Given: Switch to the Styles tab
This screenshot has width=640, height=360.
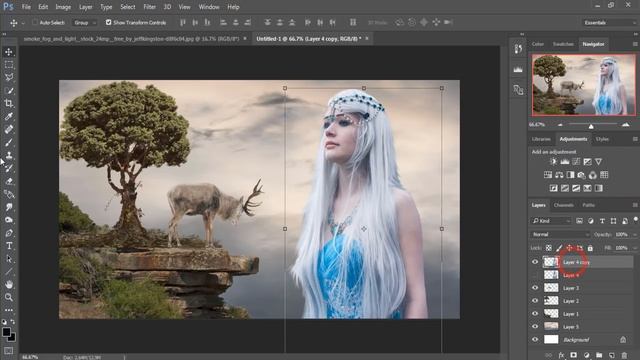Looking at the screenshot, I should click(x=602, y=139).
